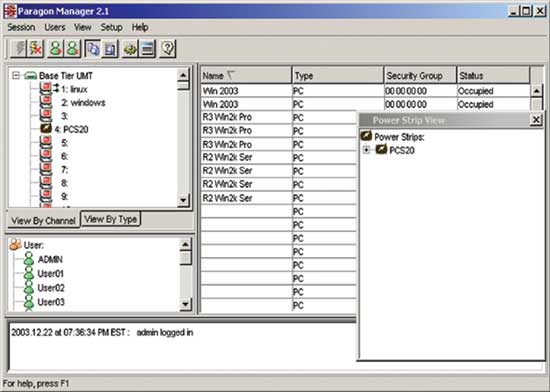Switch to the View By Channel tab

tap(43, 221)
